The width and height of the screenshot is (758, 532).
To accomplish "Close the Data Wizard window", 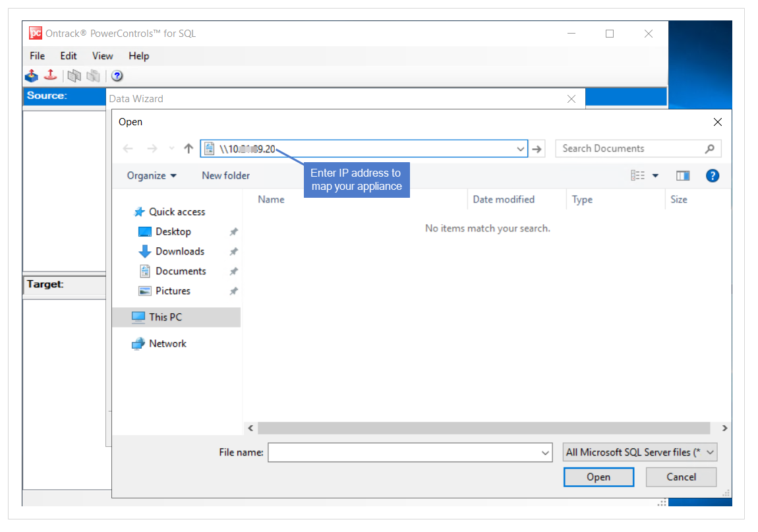I will (x=571, y=99).
